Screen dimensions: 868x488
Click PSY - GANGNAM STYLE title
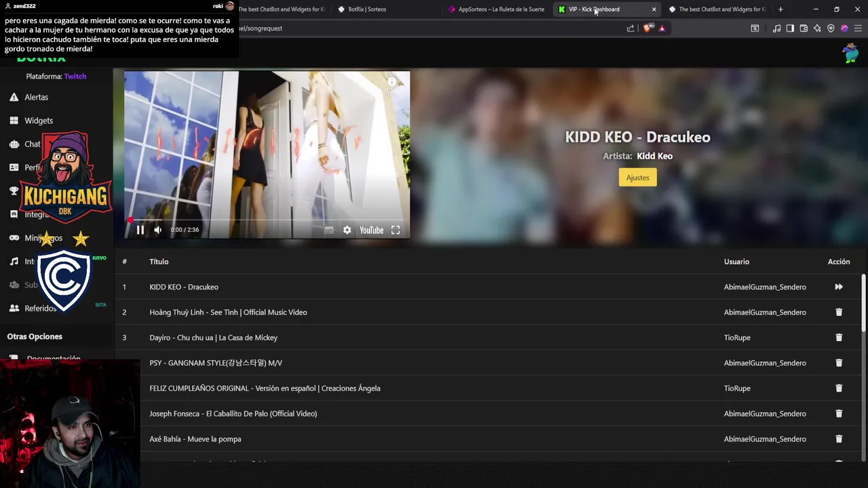pos(216,363)
